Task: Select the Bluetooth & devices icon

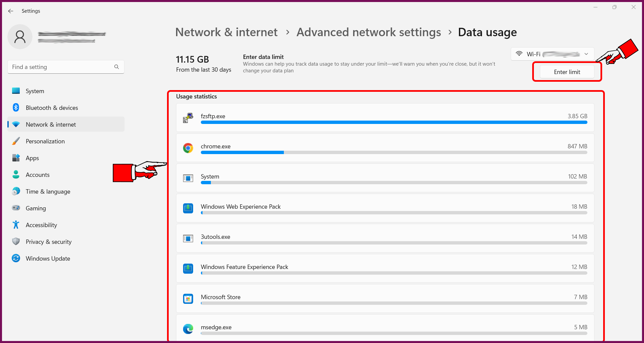Action: (16, 108)
